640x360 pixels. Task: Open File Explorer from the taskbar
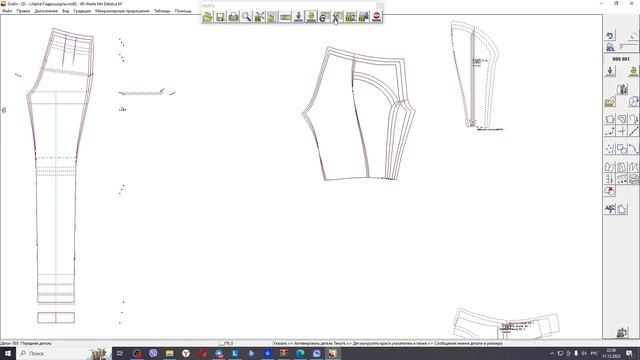pyautogui.click(x=169, y=353)
